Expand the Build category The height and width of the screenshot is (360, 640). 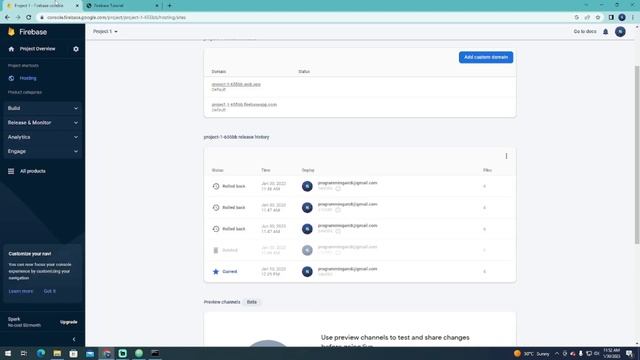click(42, 108)
